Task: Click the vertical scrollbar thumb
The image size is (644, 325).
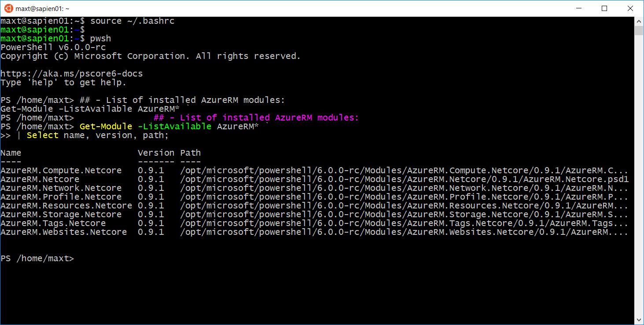Action: point(639,30)
